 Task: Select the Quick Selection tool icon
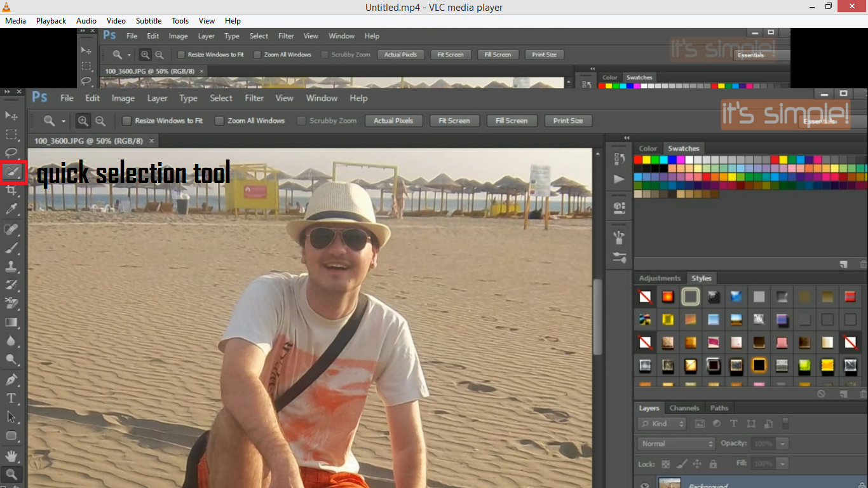pyautogui.click(x=12, y=172)
